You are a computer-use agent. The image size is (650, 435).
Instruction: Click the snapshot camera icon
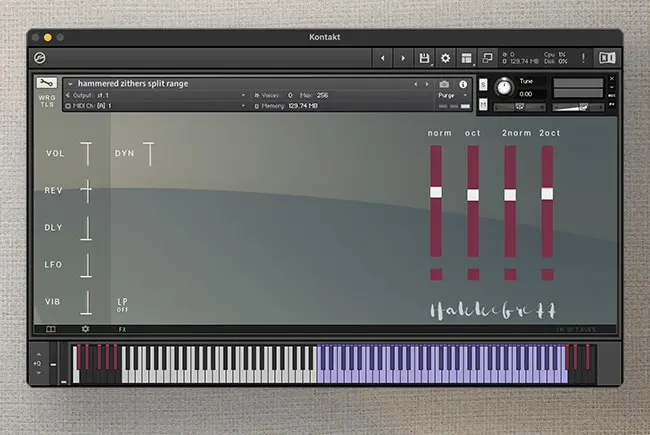444,84
